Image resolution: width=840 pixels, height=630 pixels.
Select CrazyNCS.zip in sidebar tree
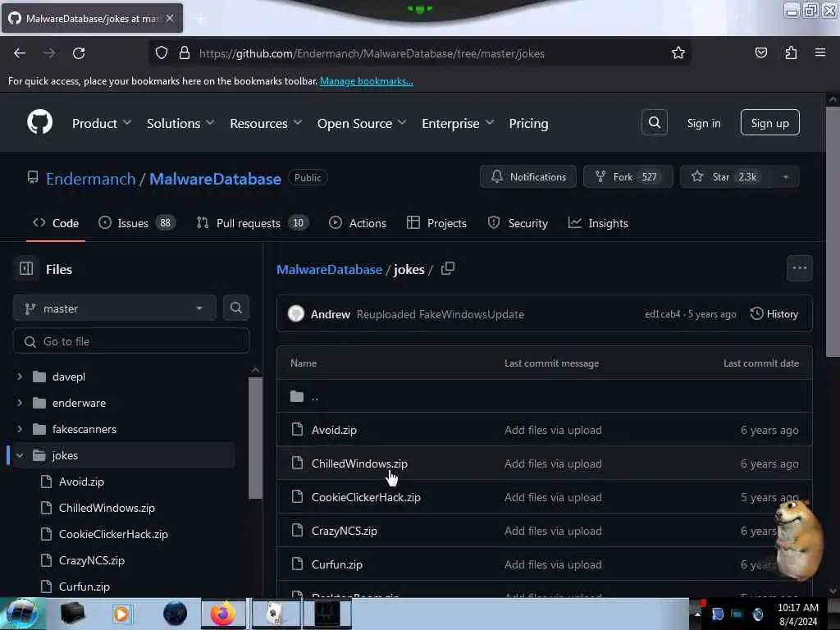(92, 559)
